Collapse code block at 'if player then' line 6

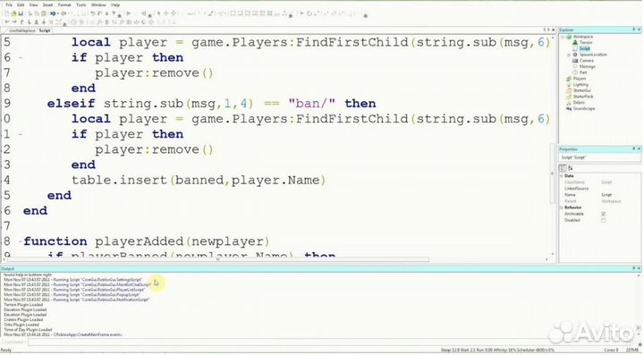tap(20, 58)
